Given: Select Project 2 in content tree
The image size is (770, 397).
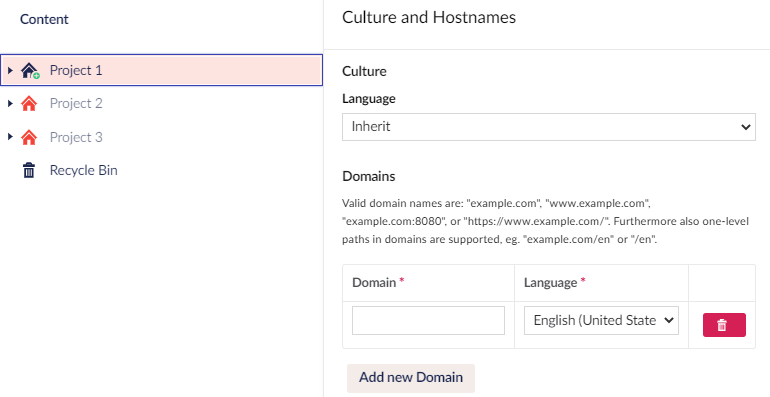Looking at the screenshot, I should point(76,103).
